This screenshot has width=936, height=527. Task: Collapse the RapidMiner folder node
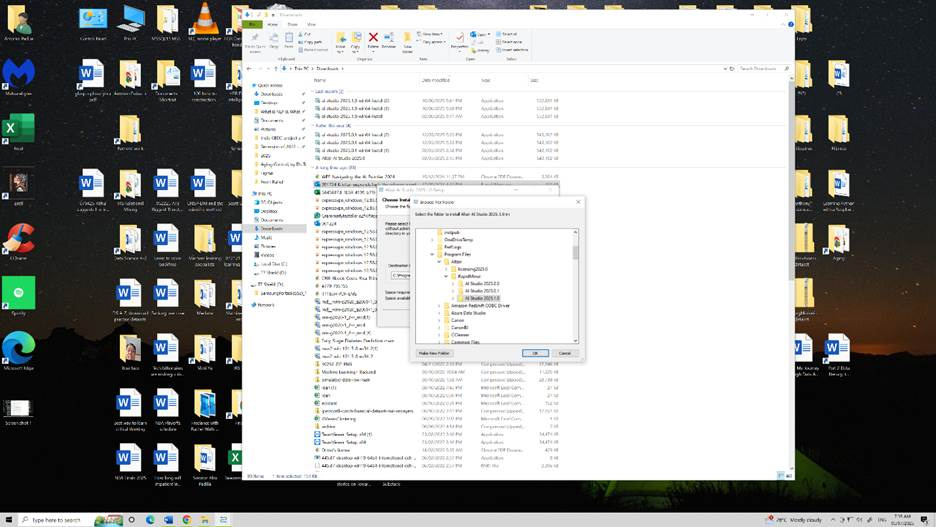[446, 276]
